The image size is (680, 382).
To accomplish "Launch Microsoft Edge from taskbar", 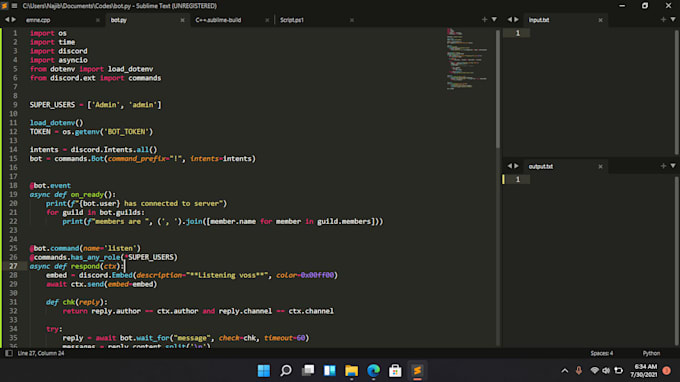I will tap(373, 371).
